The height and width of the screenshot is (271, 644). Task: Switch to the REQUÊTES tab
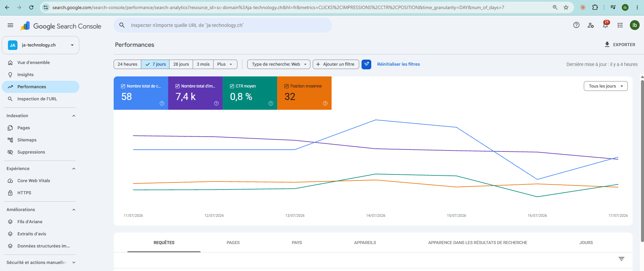pyautogui.click(x=164, y=243)
